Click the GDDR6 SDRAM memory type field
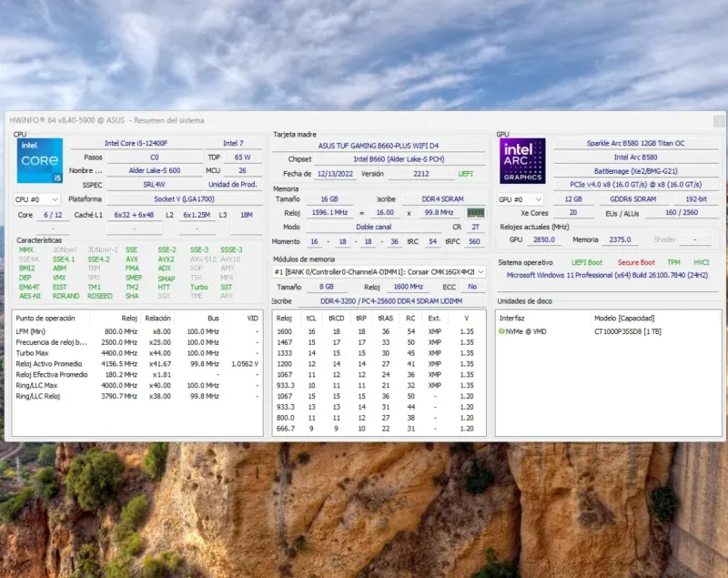The width and height of the screenshot is (728, 578). click(x=632, y=198)
